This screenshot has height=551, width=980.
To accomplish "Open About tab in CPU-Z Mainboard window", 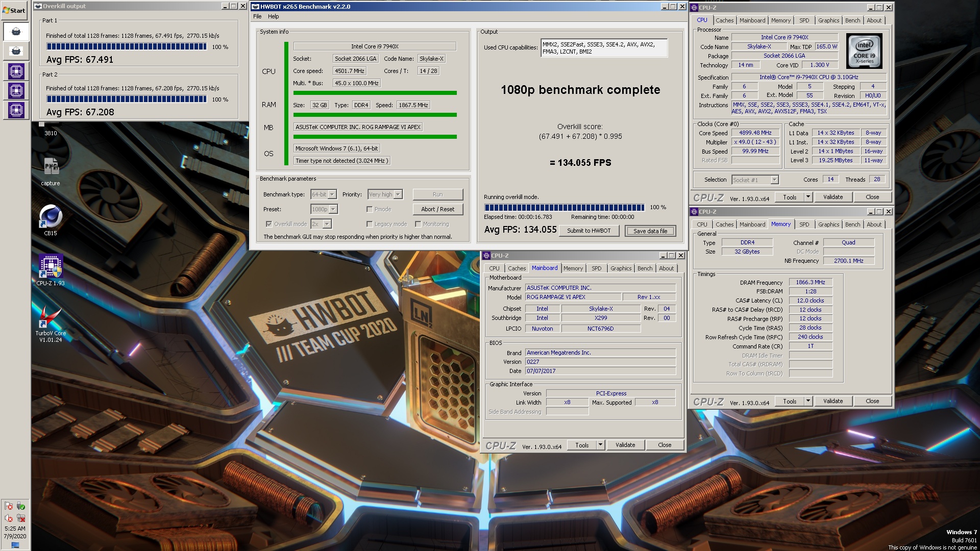I will click(x=666, y=268).
